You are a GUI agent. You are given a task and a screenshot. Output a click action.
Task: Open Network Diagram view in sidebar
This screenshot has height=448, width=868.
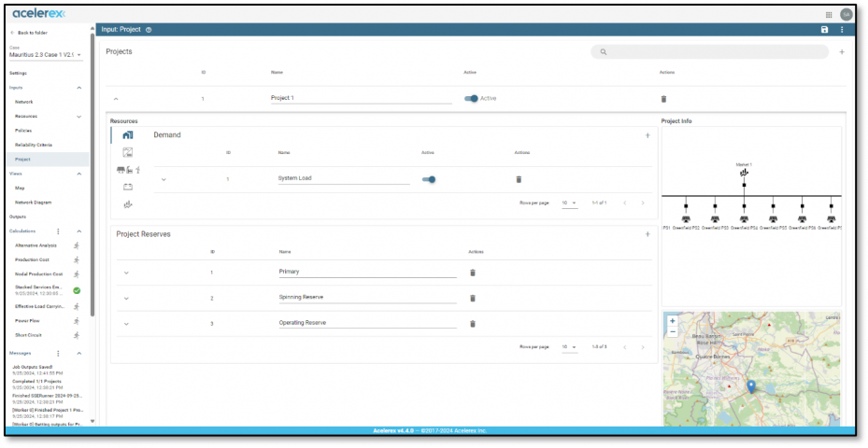click(33, 202)
